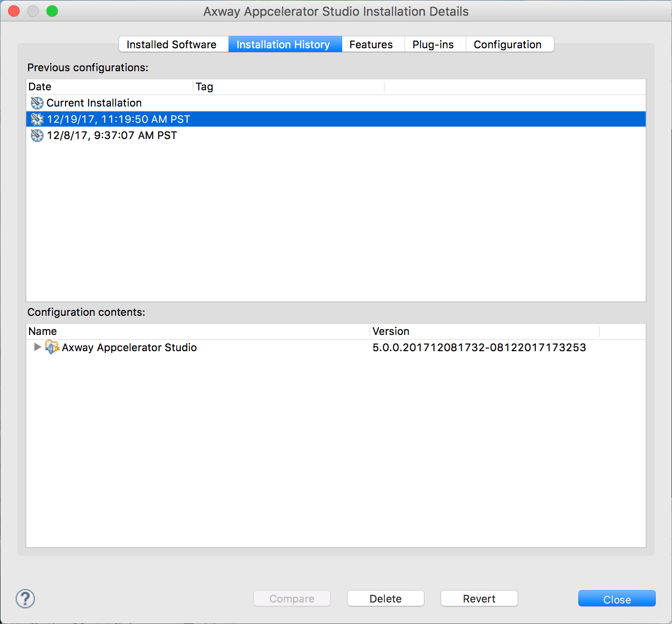The image size is (672, 624).
Task: Click the version number 5.0.0.201712081732 cell
Action: tap(479, 347)
